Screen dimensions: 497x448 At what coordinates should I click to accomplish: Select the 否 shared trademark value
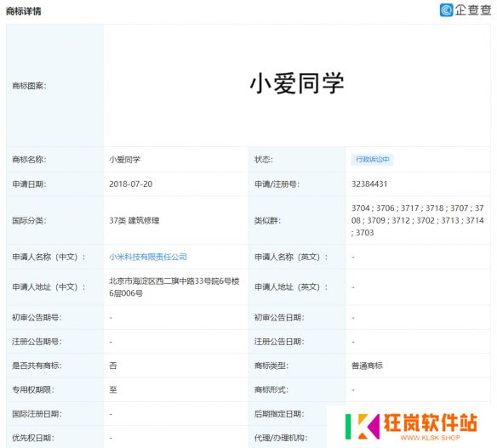[x=113, y=366]
